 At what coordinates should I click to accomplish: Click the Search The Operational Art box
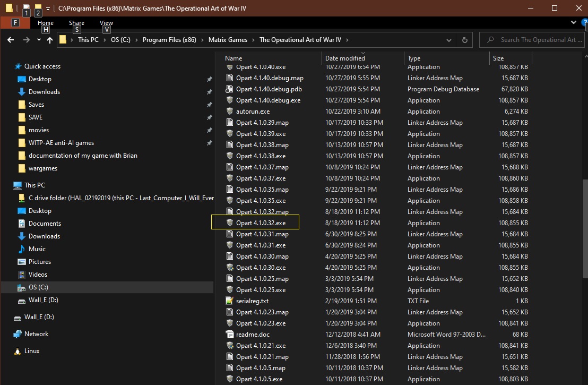pos(531,40)
